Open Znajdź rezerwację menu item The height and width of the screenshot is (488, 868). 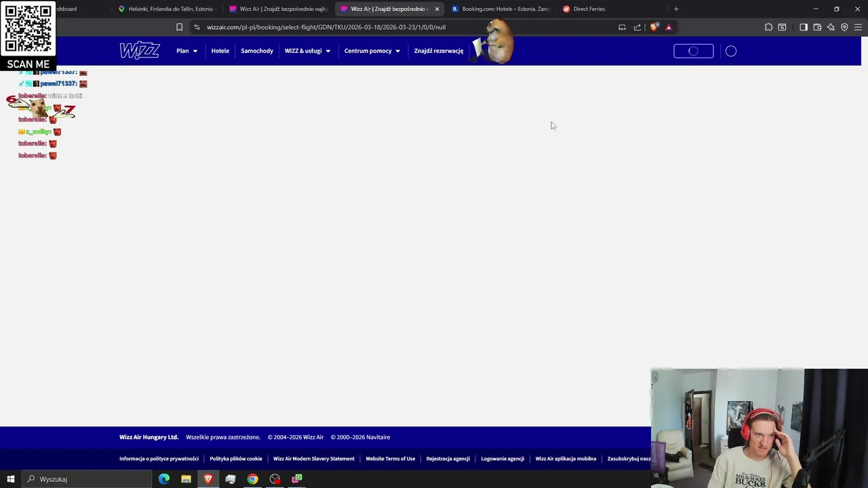click(439, 51)
